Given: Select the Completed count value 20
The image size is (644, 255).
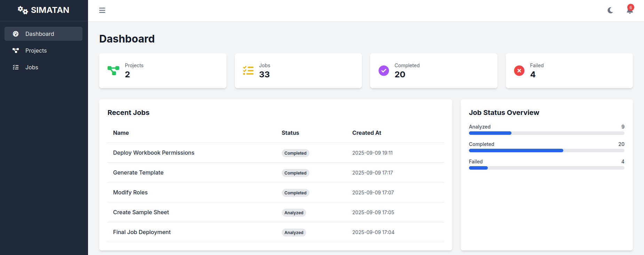Looking at the screenshot, I should (x=400, y=75).
